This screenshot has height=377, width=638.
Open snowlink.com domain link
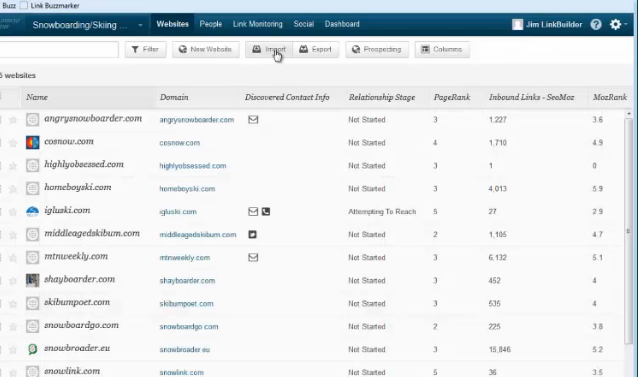[x=181, y=372]
